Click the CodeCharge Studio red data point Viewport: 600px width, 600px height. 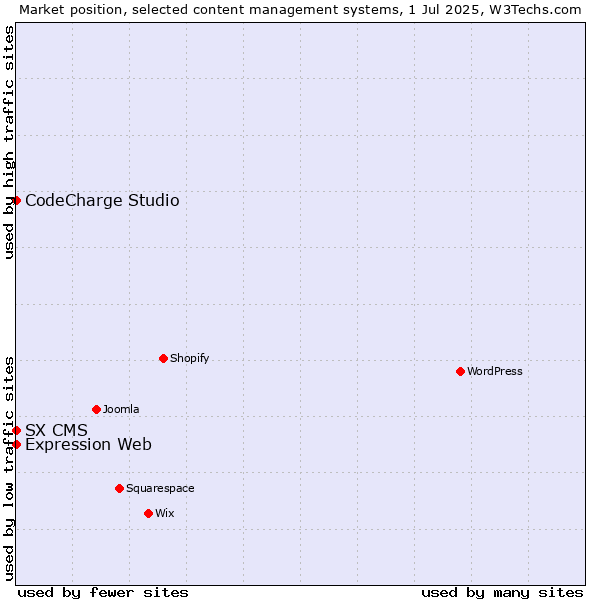16,201
